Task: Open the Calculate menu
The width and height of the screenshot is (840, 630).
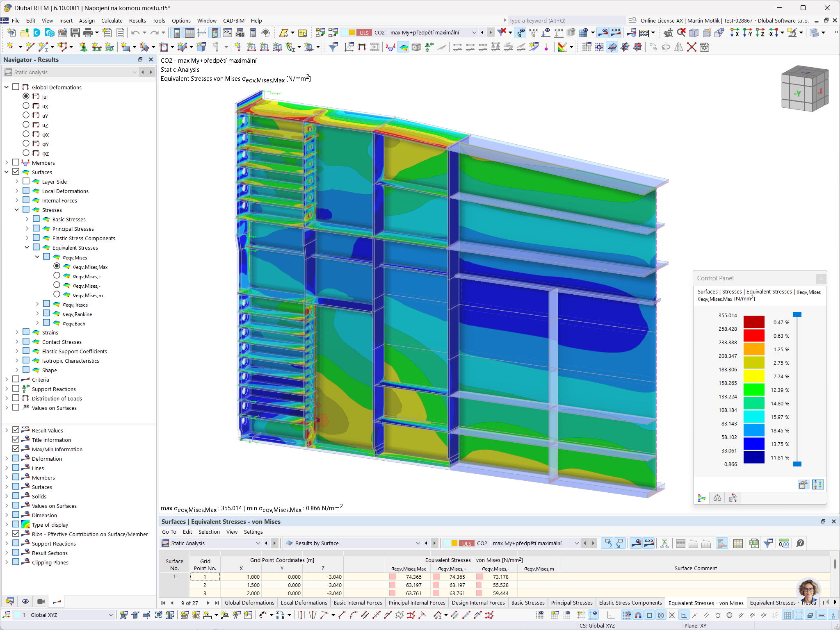Action: coord(112,20)
